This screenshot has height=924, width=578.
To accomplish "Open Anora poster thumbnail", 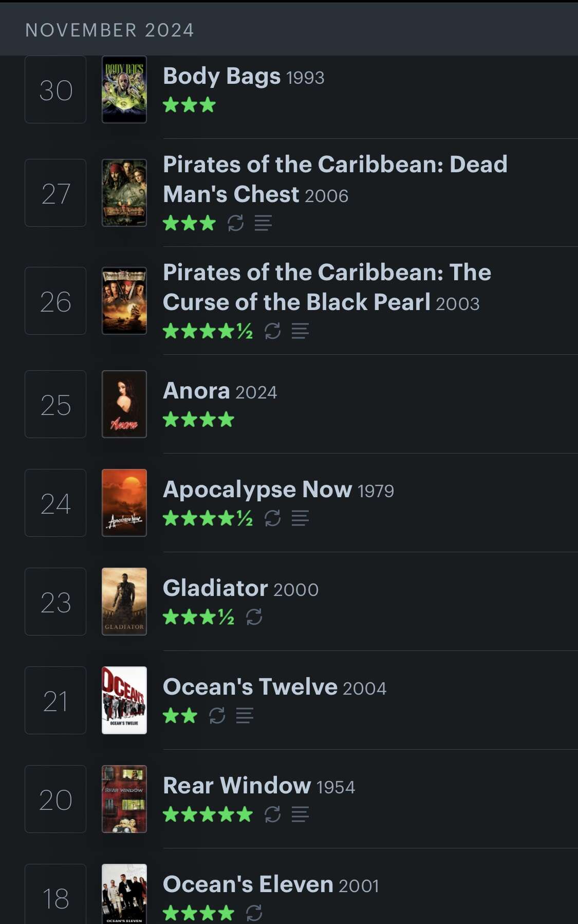I will click(124, 404).
